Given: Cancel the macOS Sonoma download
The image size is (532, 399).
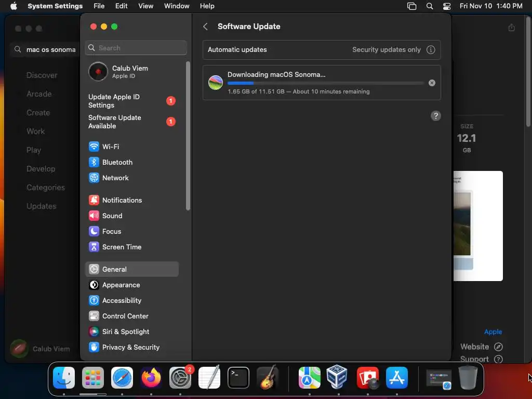Looking at the screenshot, I should pos(432,83).
